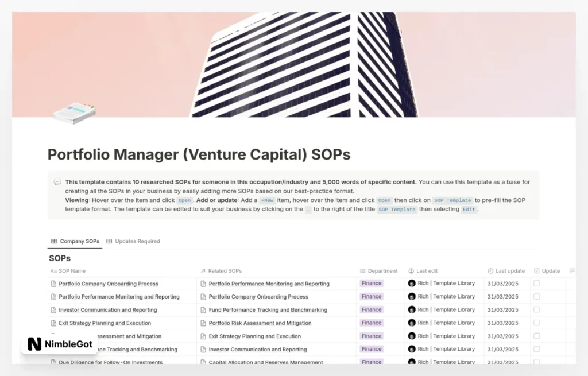
Task: Click the page icon beside Portfolio Company Onboarding Process
Action: pos(55,283)
